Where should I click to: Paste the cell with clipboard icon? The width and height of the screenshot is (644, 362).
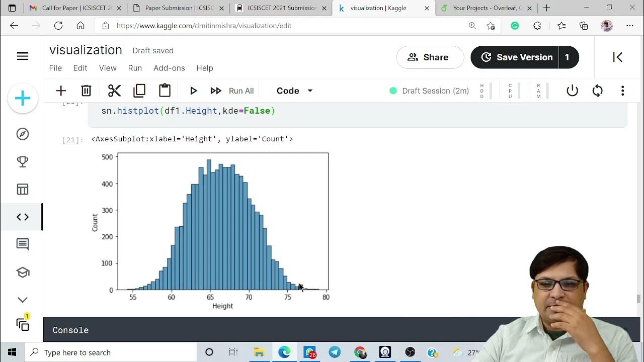pyautogui.click(x=165, y=90)
